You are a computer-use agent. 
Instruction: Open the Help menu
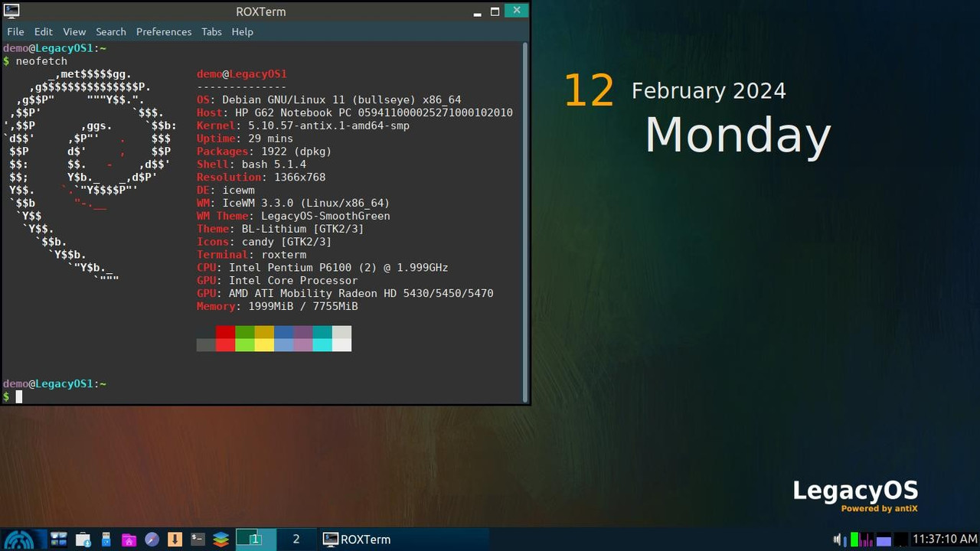click(x=242, y=31)
